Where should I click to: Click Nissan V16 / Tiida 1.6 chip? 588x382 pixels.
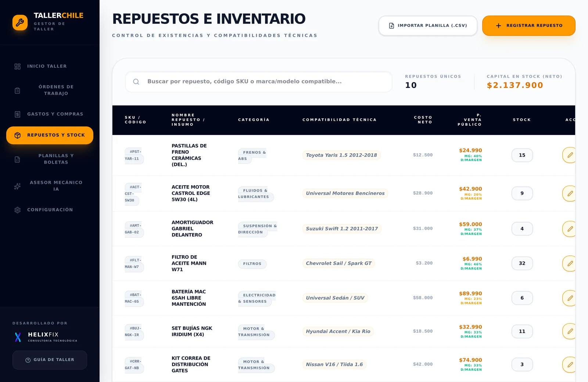[334, 364]
